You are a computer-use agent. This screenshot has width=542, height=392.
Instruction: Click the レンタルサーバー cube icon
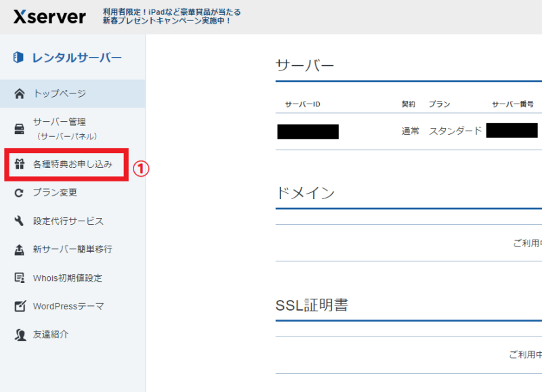coord(17,58)
